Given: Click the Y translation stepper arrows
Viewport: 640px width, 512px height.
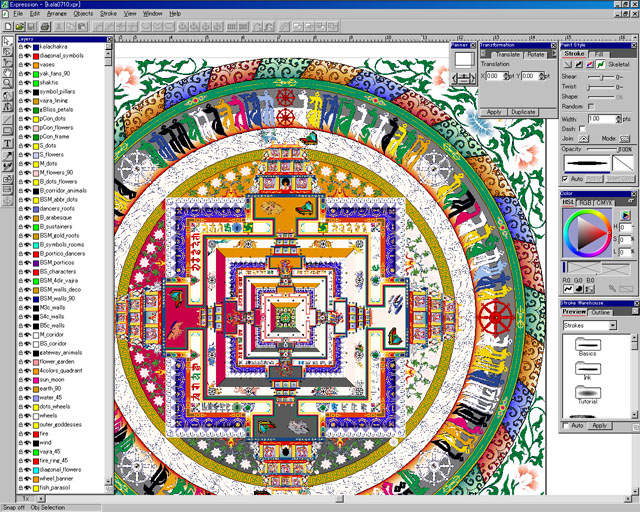Looking at the screenshot, I should tap(542, 76).
